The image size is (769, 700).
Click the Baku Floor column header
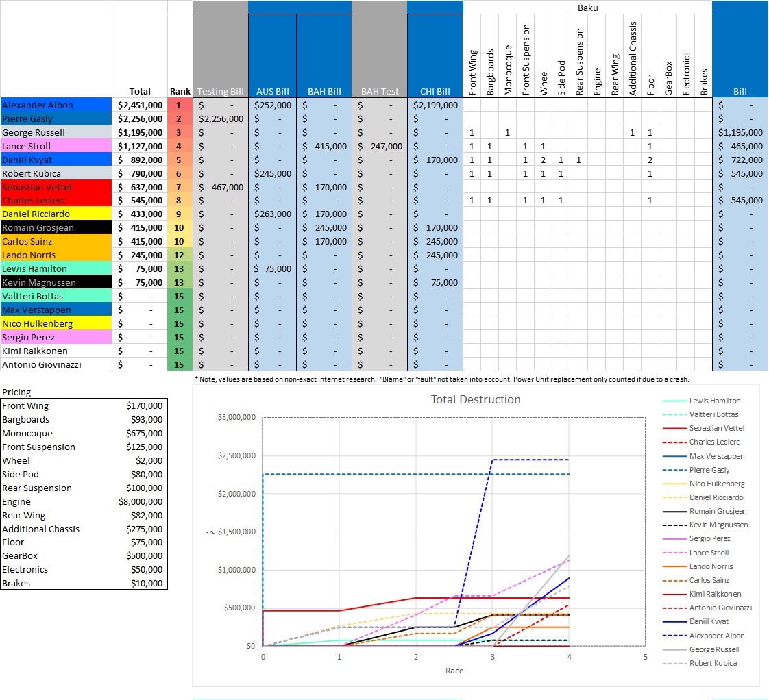650,85
